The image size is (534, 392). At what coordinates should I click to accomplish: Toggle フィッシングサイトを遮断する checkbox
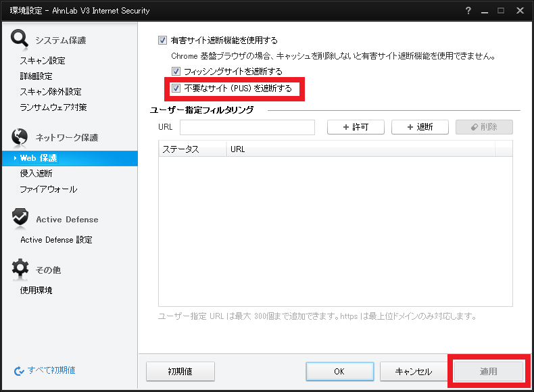point(176,71)
